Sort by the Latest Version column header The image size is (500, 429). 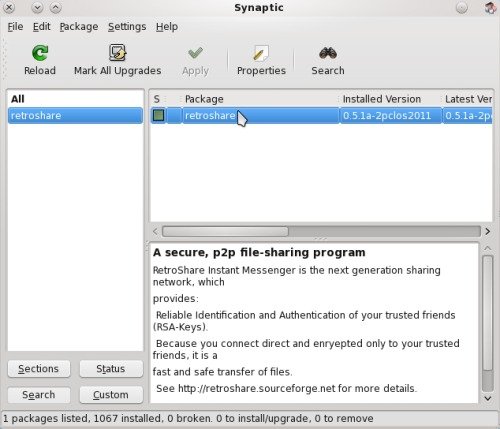coord(468,99)
